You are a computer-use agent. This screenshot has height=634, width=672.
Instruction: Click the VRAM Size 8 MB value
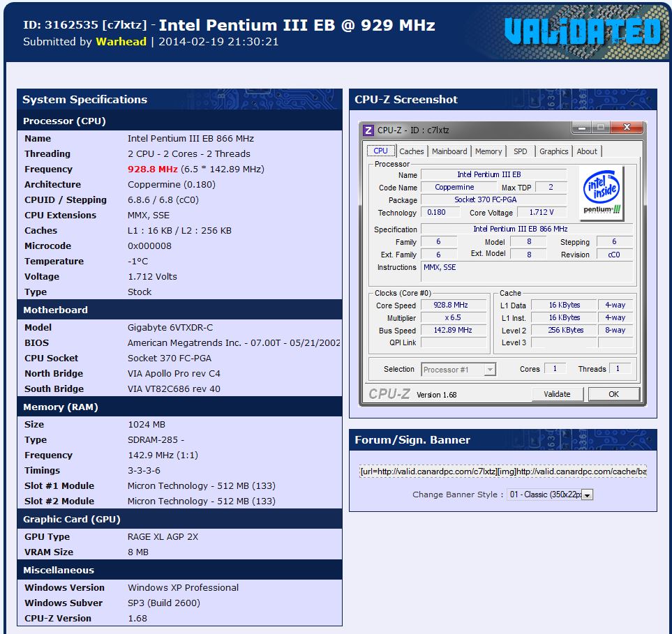[138, 552]
